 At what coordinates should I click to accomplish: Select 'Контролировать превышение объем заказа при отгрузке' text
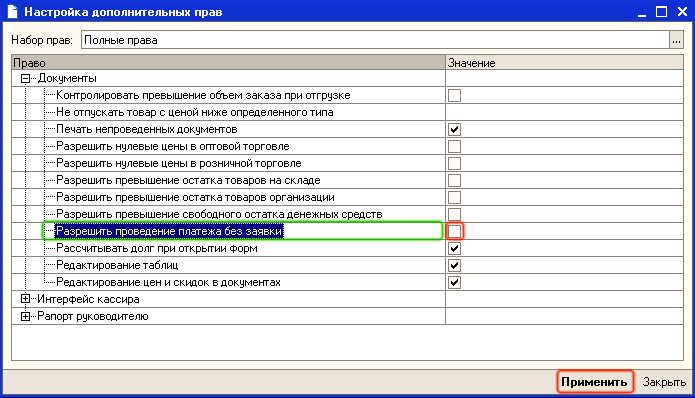[x=203, y=95]
